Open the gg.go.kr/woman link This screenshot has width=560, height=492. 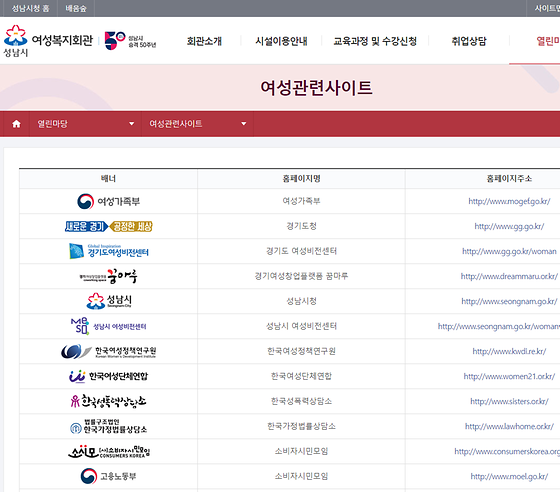click(509, 251)
